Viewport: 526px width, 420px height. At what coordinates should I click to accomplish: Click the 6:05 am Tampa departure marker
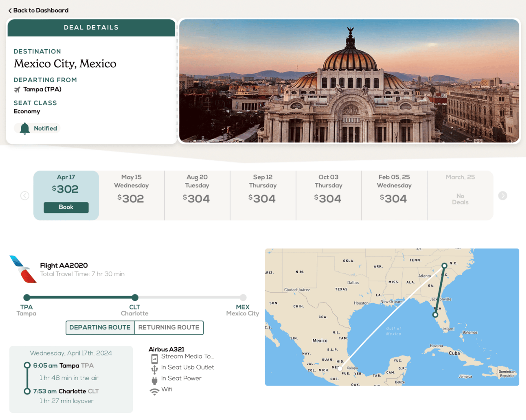(27, 365)
